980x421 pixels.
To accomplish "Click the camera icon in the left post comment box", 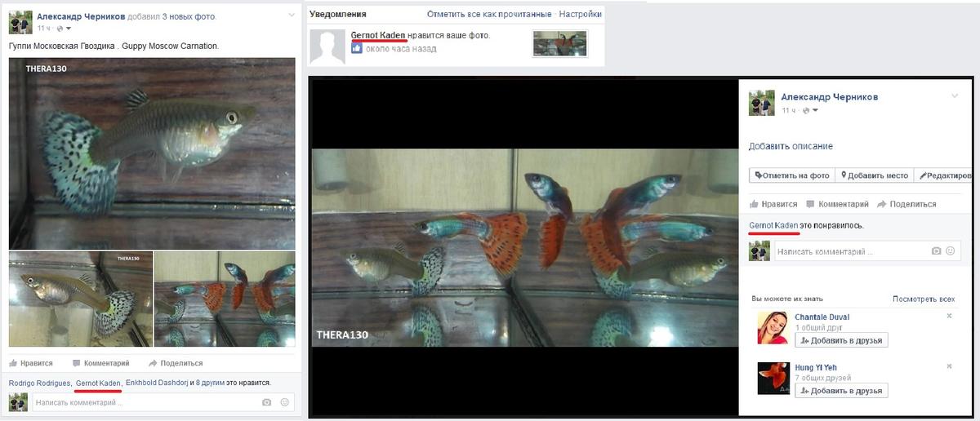I will pyautogui.click(x=266, y=402).
